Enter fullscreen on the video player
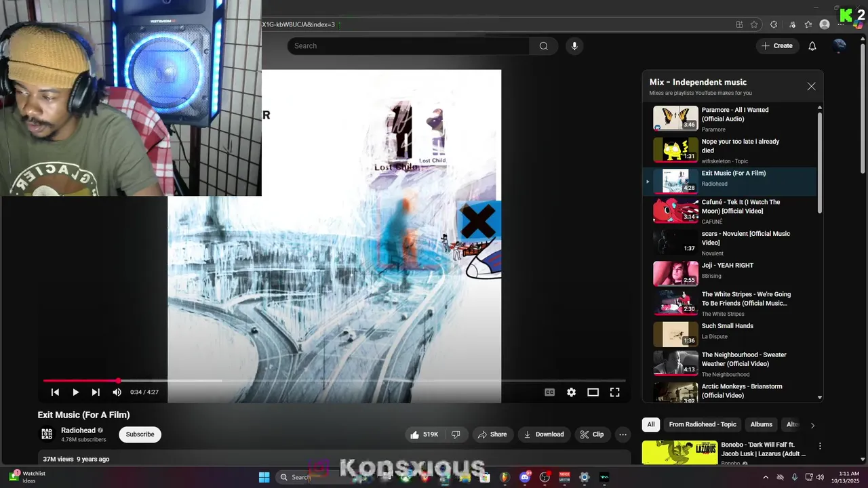This screenshot has height=488, width=868. coord(614,392)
